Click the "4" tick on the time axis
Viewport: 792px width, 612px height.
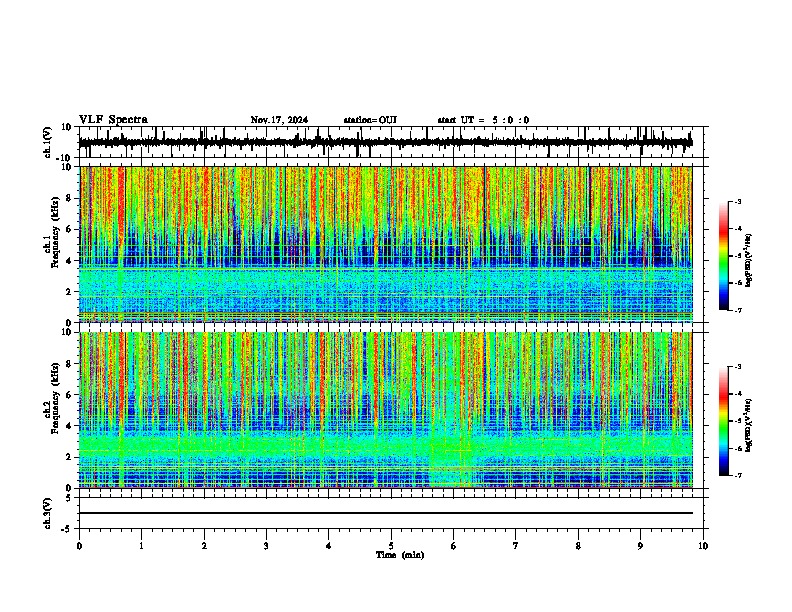tap(329, 546)
